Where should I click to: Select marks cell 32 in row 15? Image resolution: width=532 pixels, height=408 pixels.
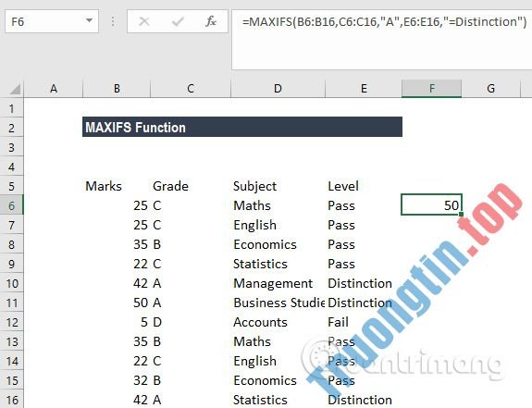click(x=117, y=380)
